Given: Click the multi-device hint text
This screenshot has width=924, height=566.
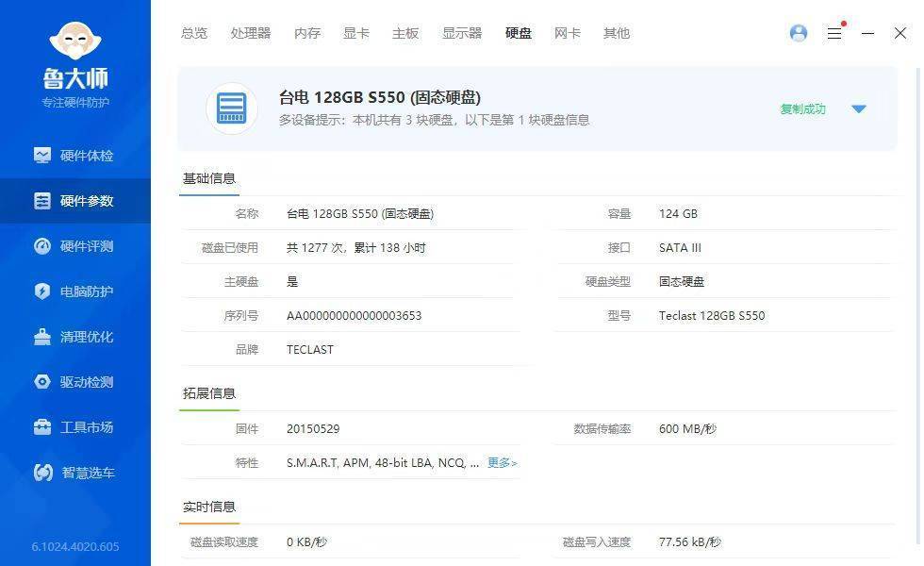Looking at the screenshot, I should click(435, 121).
